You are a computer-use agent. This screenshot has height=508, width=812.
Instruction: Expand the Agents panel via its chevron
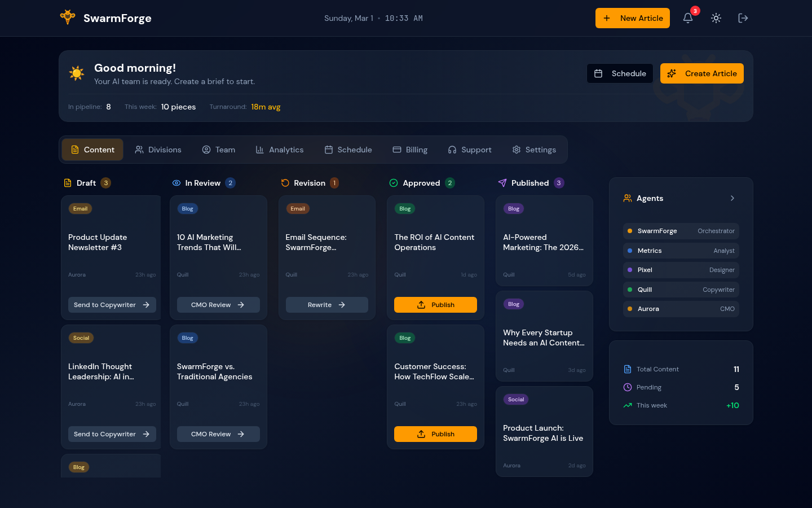tap(732, 198)
